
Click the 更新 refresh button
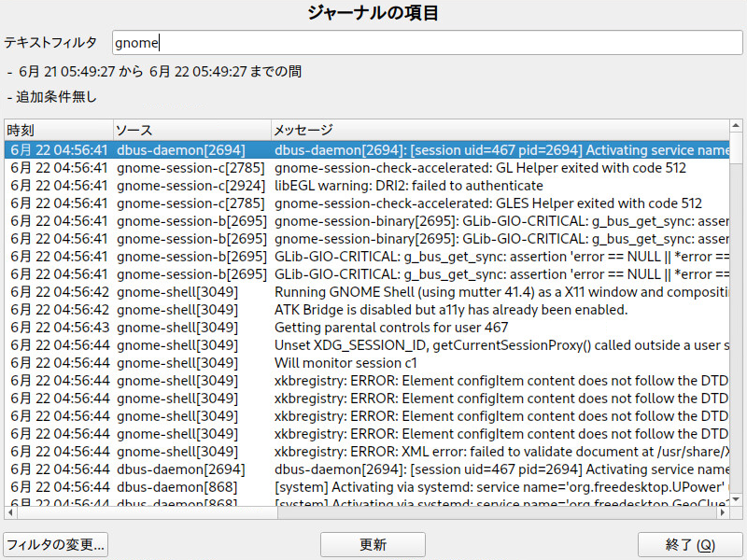point(373,544)
